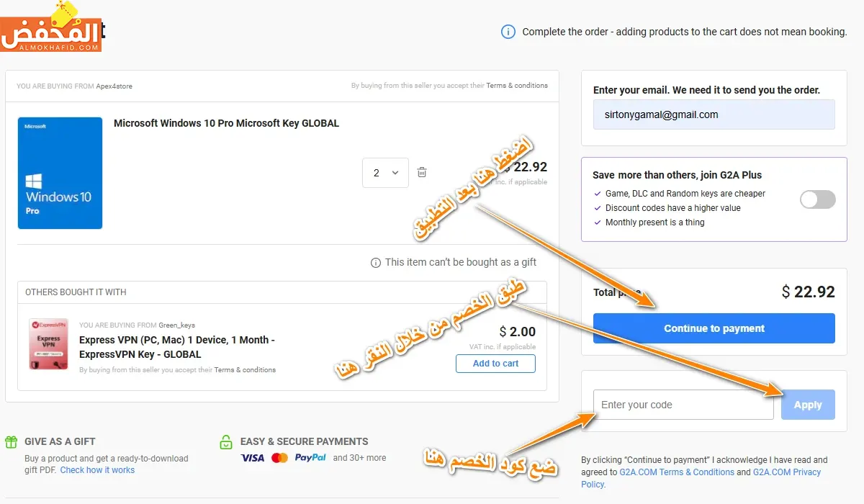
Task: Click the Windows 10 Pro product thumbnail
Action: 60,173
